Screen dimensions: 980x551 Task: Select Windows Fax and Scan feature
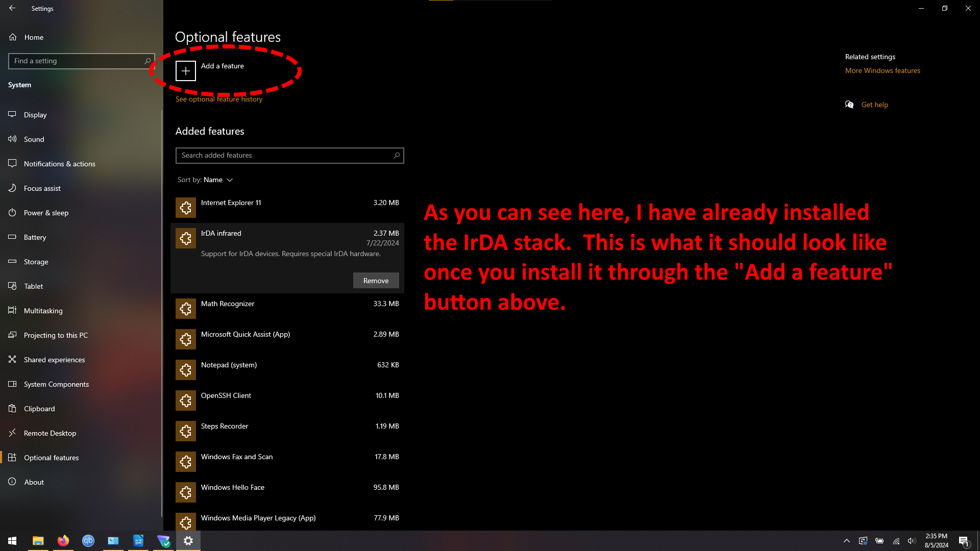point(287,462)
